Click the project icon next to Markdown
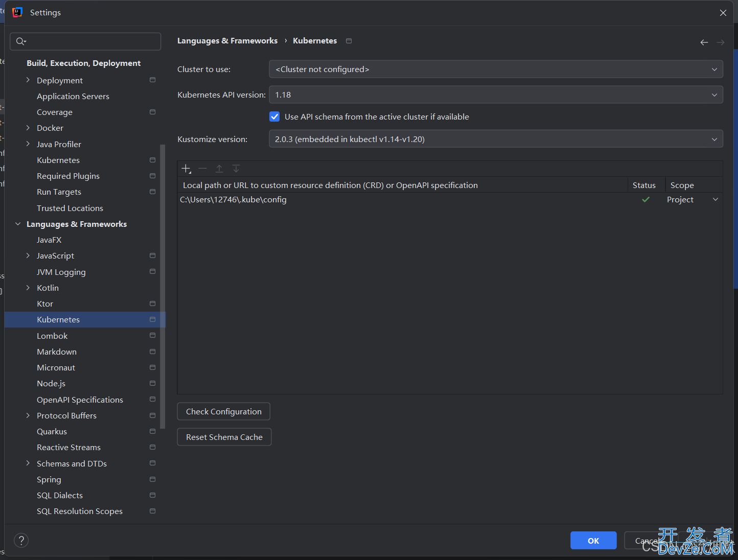This screenshot has height=560, width=738. pyautogui.click(x=152, y=352)
